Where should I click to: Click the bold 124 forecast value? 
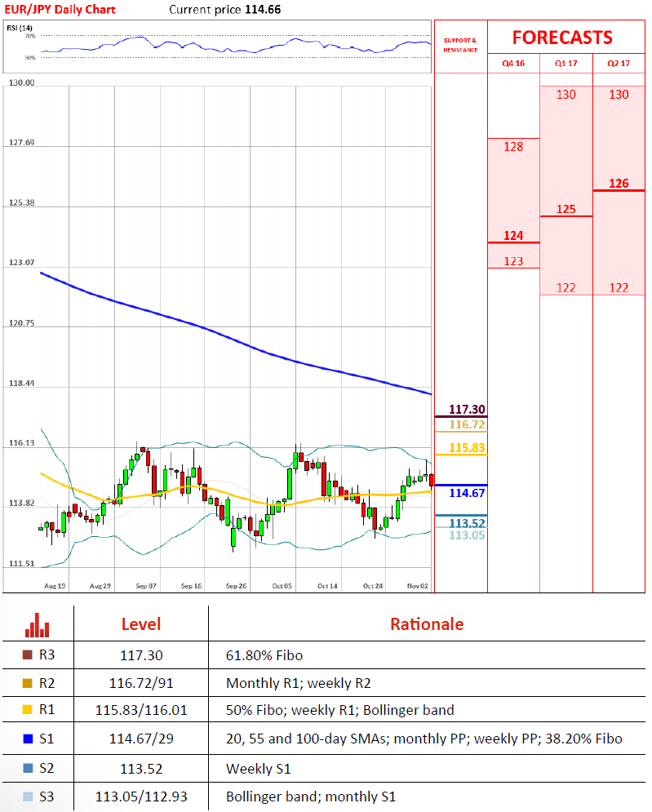pyautogui.click(x=513, y=236)
